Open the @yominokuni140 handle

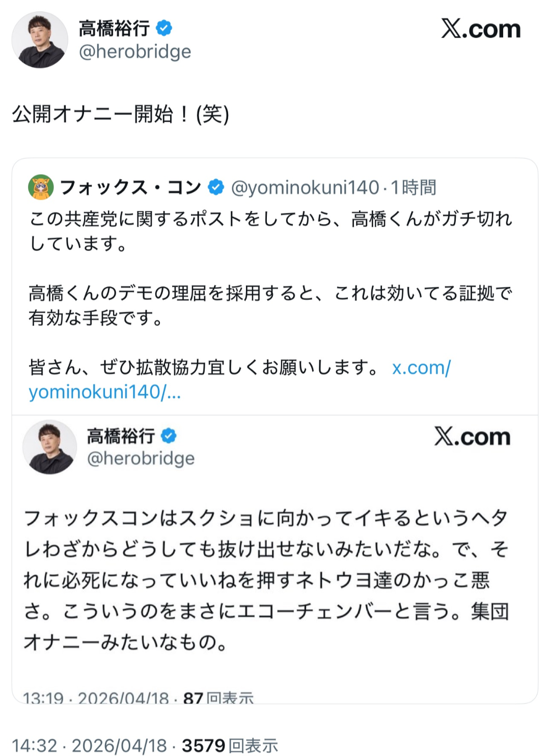click(x=305, y=187)
